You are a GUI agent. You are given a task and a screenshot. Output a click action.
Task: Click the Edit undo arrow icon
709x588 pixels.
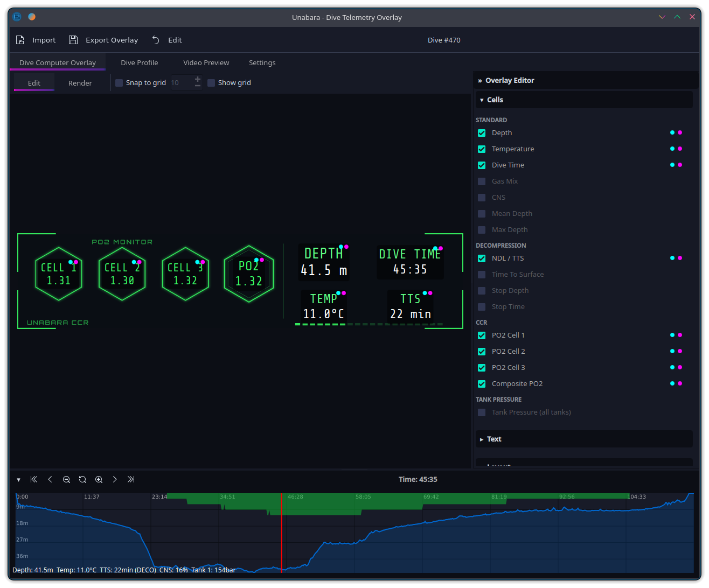tap(156, 40)
